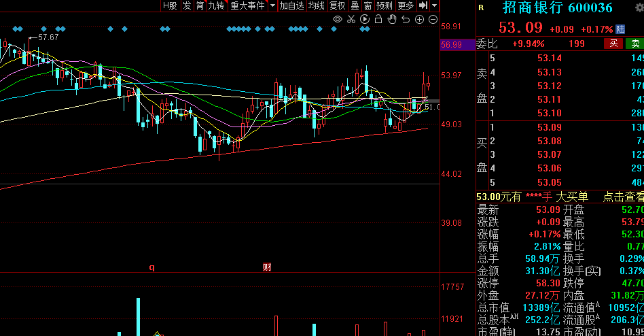
Task: Open the 重大事件 major events item
Action: 248,5
